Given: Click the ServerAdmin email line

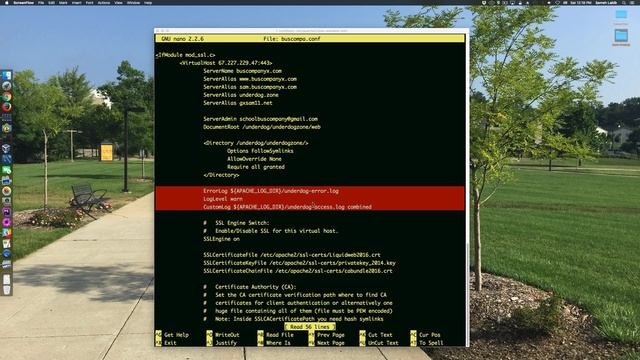Looking at the screenshot, I should (260, 119).
